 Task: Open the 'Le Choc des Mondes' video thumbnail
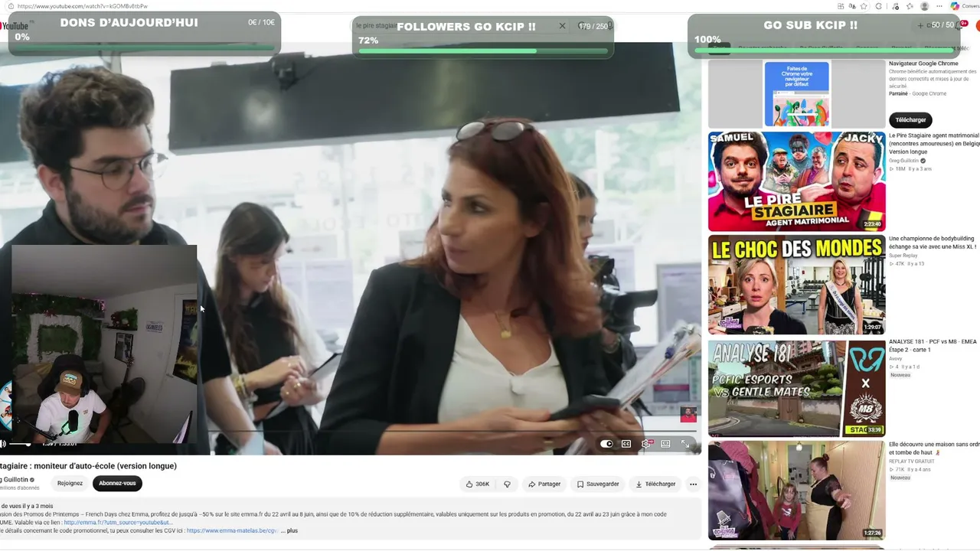click(796, 285)
